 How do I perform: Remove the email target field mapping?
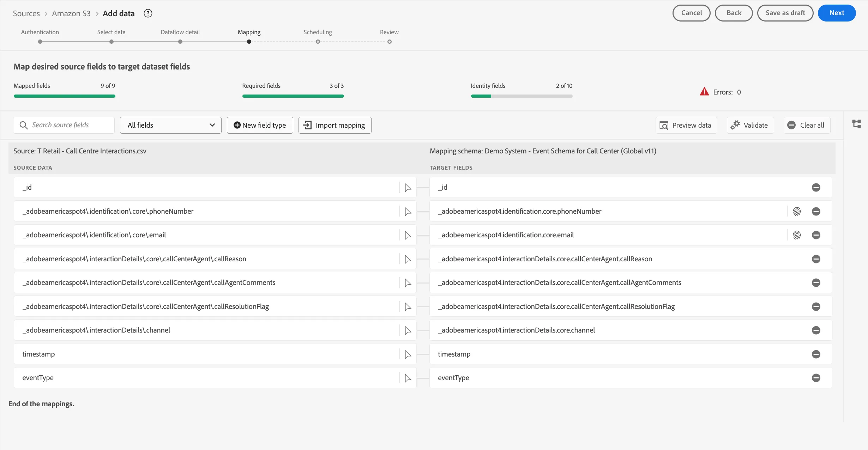[x=816, y=235]
